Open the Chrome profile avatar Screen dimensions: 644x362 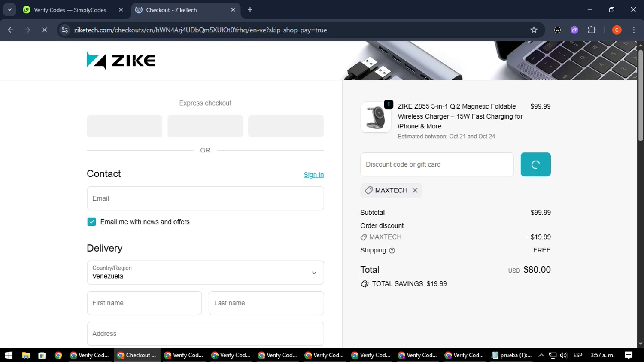coord(617,30)
